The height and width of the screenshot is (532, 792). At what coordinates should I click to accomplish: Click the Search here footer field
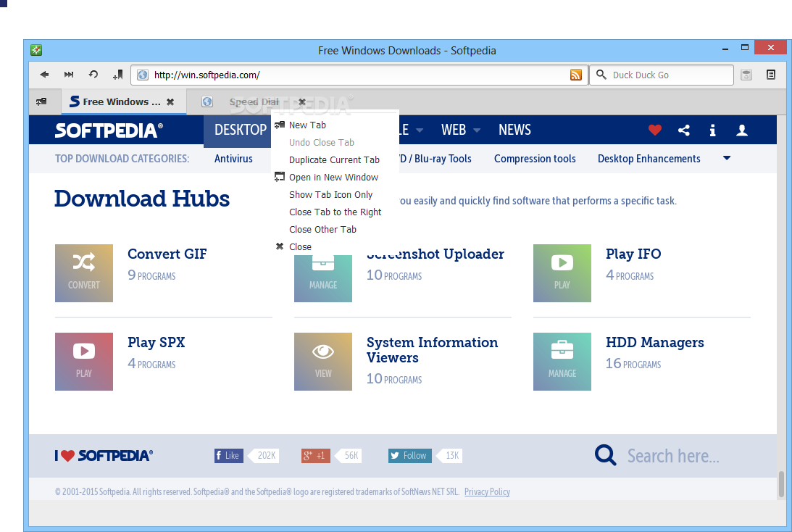pyautogui.click(x=673, y=456)
